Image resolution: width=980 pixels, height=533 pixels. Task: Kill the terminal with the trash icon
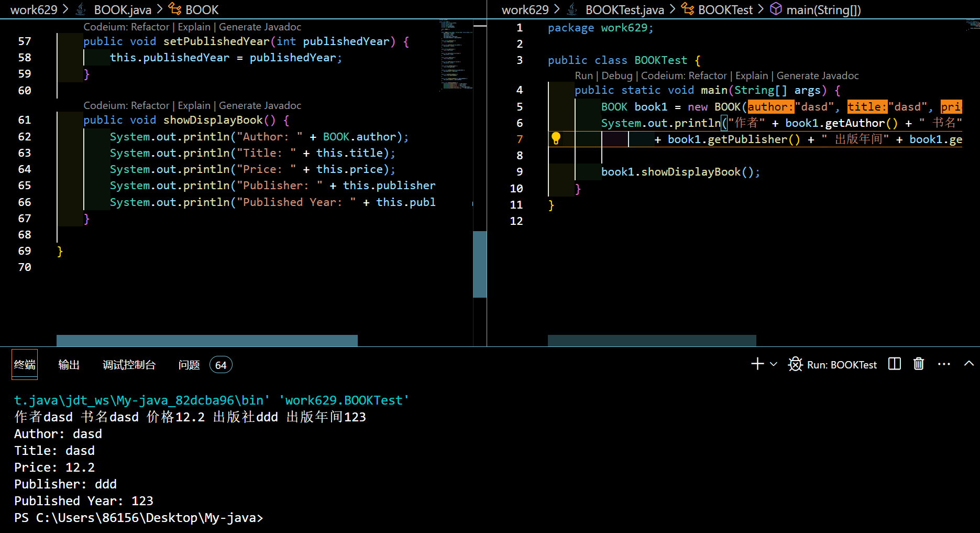point(919,364)
